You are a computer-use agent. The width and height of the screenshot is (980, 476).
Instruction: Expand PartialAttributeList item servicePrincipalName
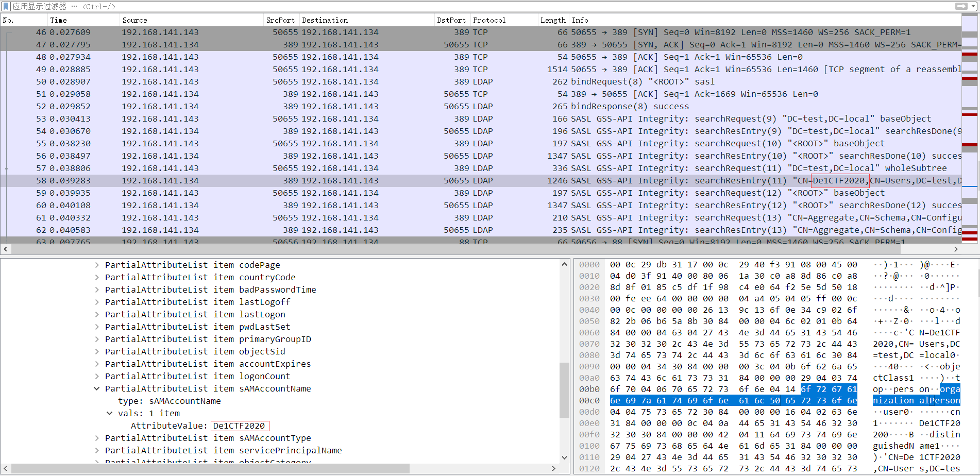coord(97,450)
